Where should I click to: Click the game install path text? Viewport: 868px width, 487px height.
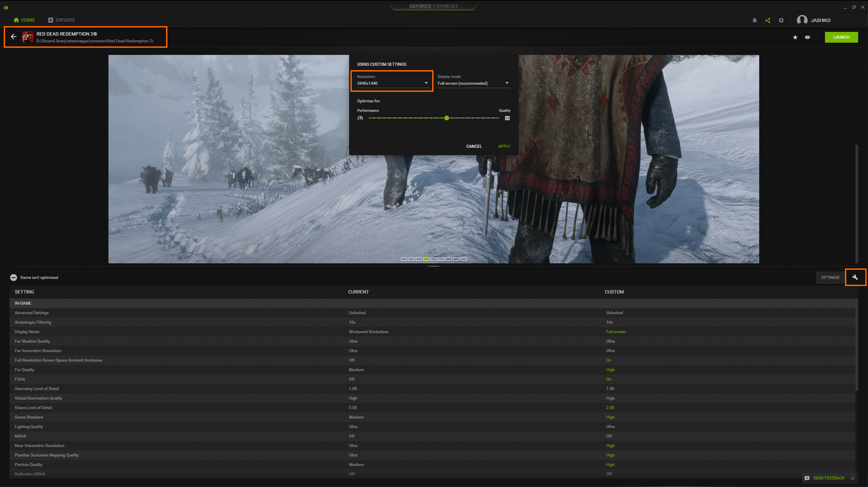point(95,41)
